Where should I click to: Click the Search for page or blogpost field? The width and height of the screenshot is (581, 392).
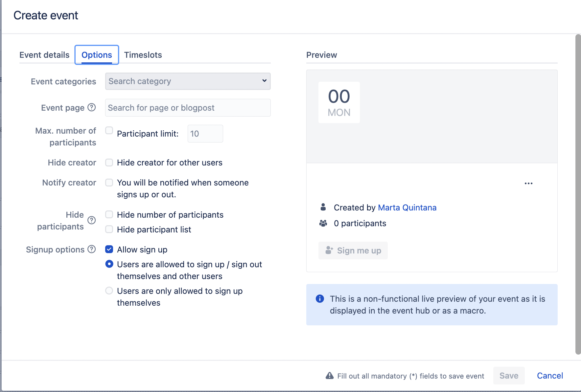click(188, 108)
